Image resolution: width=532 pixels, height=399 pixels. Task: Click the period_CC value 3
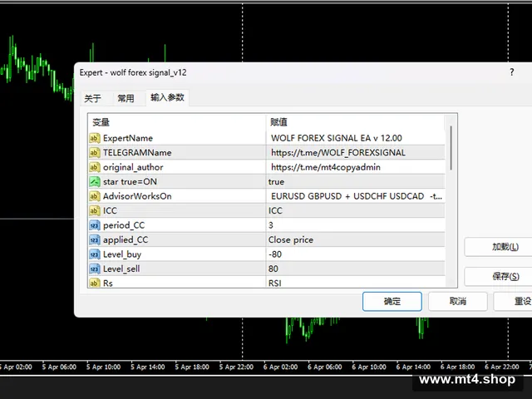pyautogui.click(x=271, y=225)
